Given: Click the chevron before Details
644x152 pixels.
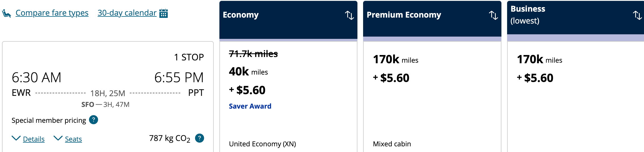Looking at the screenshot, I should (x=16, y=138).
